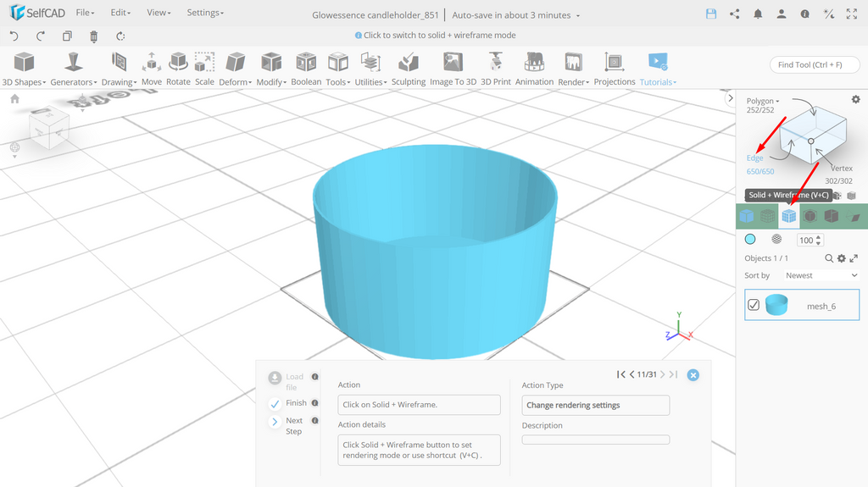Open the 3D Print tool
This screenshot has height=487, width=868.
click(x=495, y=69)
